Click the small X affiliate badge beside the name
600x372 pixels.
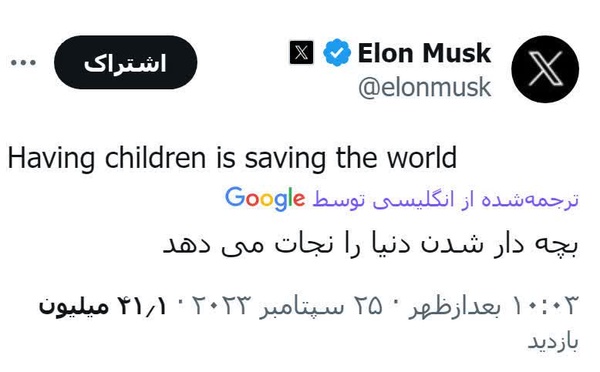(302, 52)
